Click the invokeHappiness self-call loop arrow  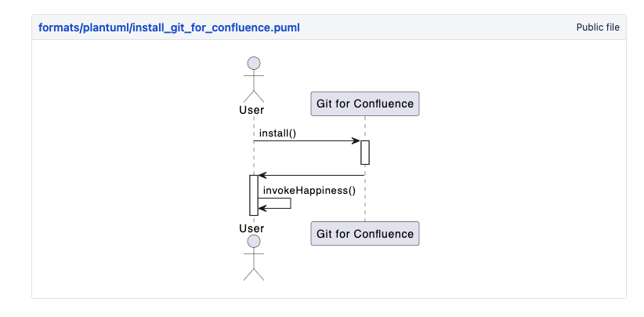click(290, 203)
